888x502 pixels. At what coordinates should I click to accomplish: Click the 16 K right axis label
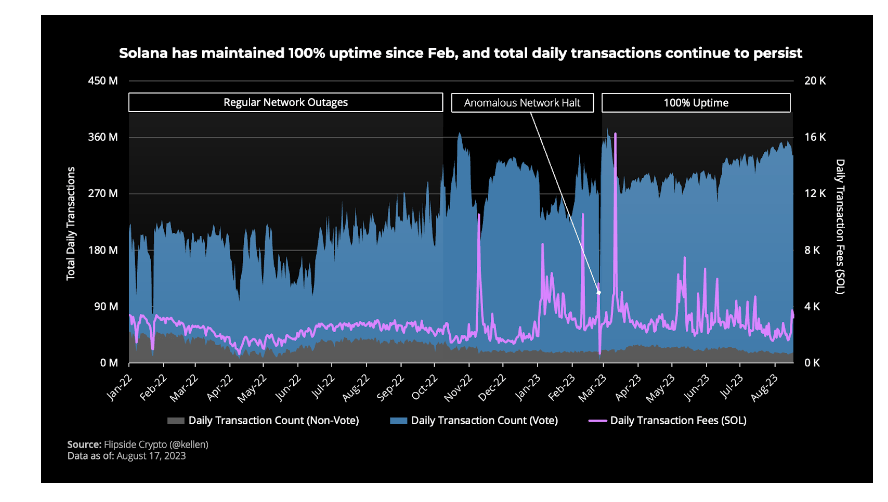[x=815, y=137]
